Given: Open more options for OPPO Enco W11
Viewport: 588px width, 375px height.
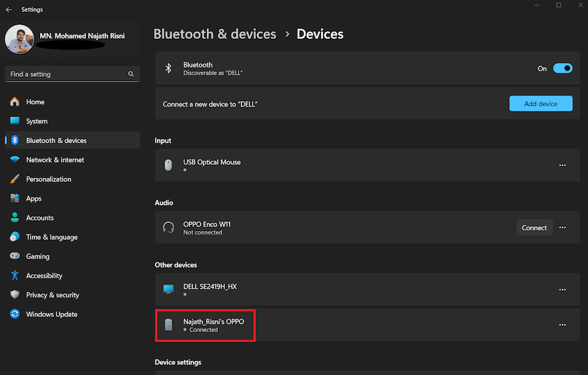Looking at the screenshot, I should [562, 227].
